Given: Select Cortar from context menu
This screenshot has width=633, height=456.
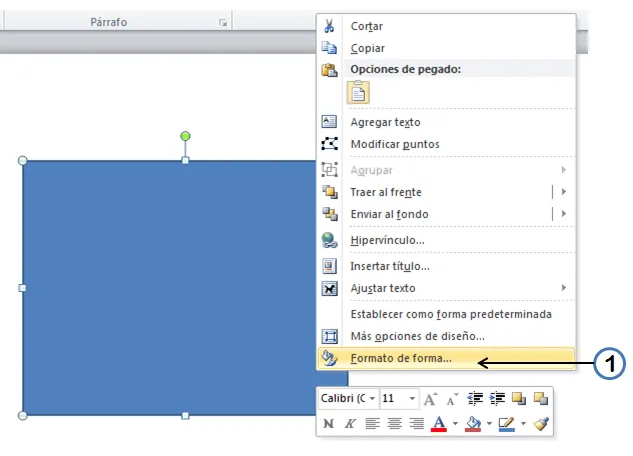Looking at the screenshot, I should coord(446,26).
